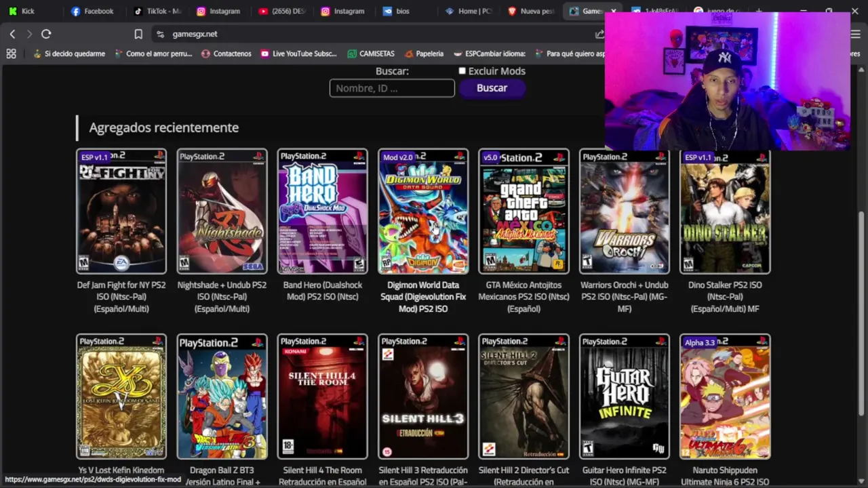Open the Silent Hill 3 cover thumbnail

point(423,396)
